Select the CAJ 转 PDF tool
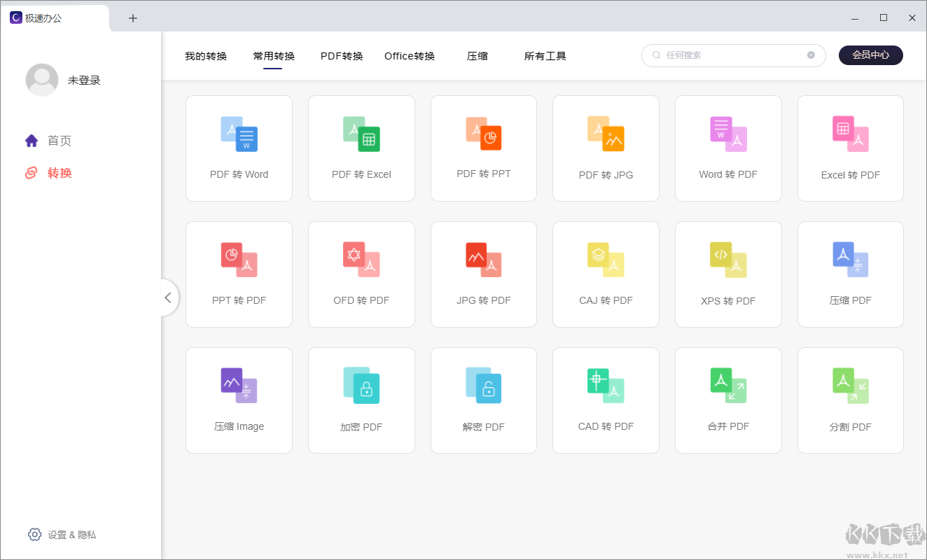927x560 pixels. tap(606, 274)
